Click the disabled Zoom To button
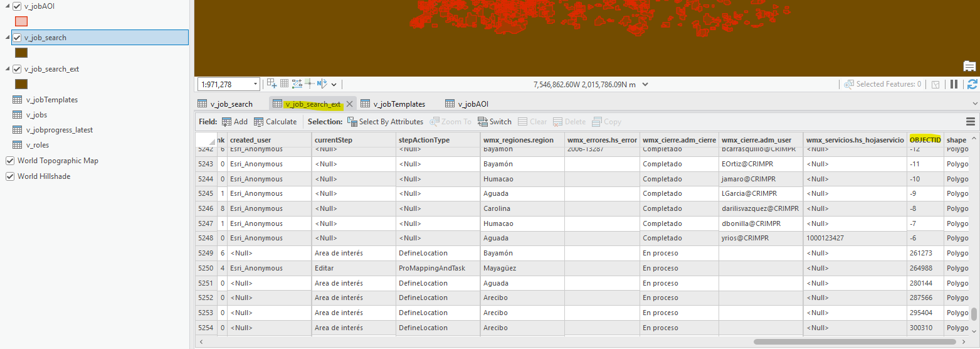The height and width of the screenshot is (349, 980). tap(450, 122)
